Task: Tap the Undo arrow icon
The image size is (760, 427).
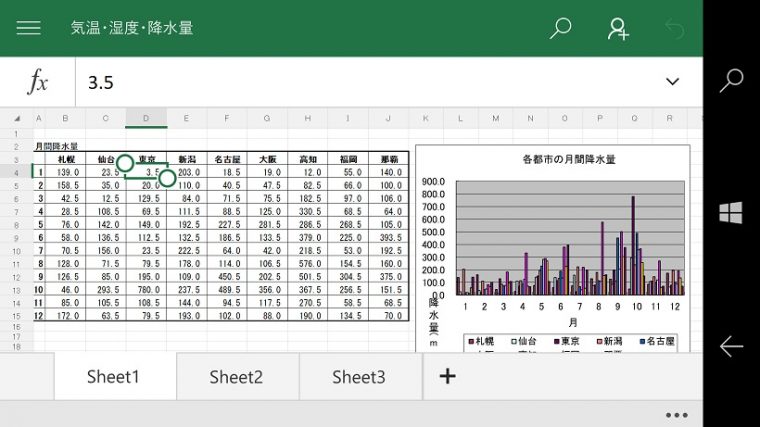Action: (674, 29)
